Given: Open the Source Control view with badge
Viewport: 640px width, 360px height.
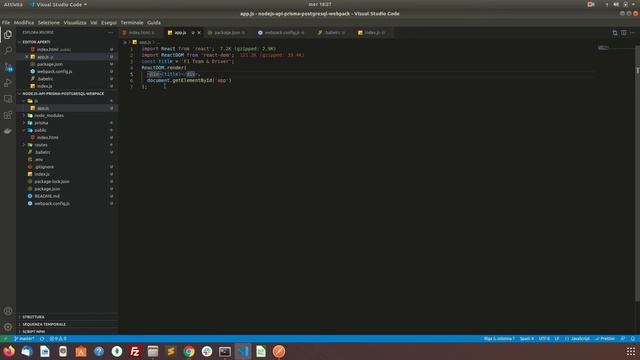Looking at the screenshot, I should (x=8, y=67).
